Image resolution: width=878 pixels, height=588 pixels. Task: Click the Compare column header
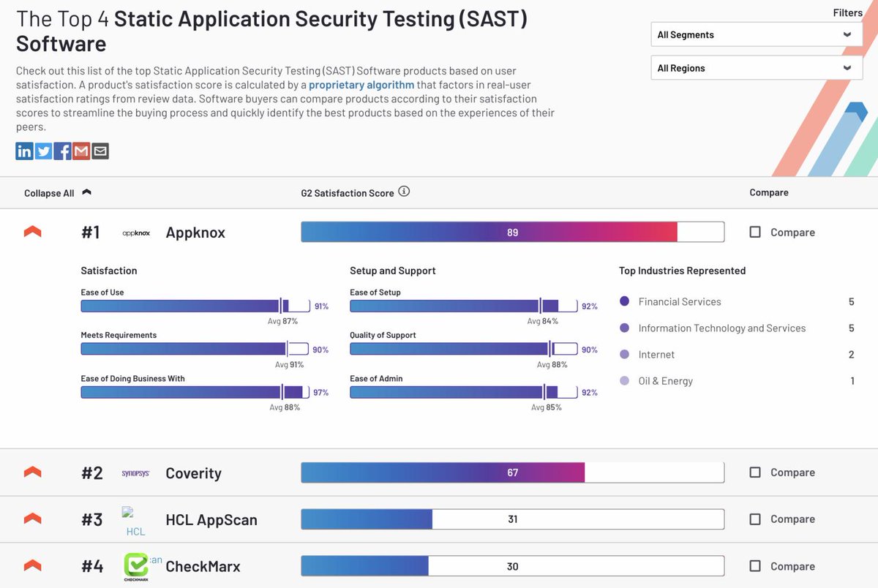(x=769, y=192)
